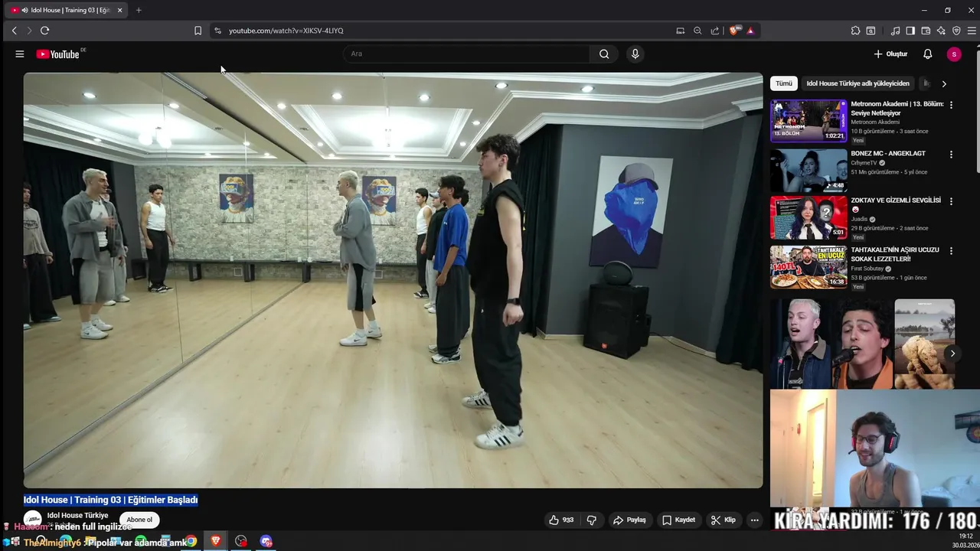This screenshot has height=551, width=980.
Task: Open Brave Rewards triangle icon
Action: [750, 31]
